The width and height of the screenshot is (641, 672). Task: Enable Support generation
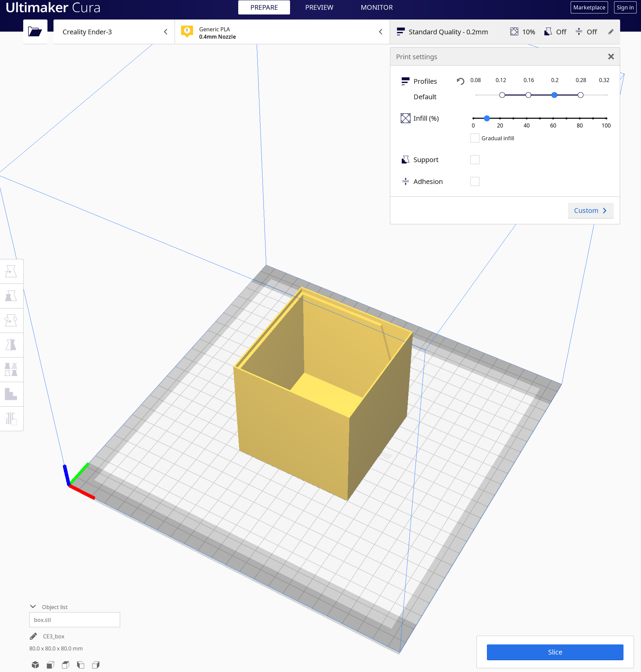click(474, 159)
